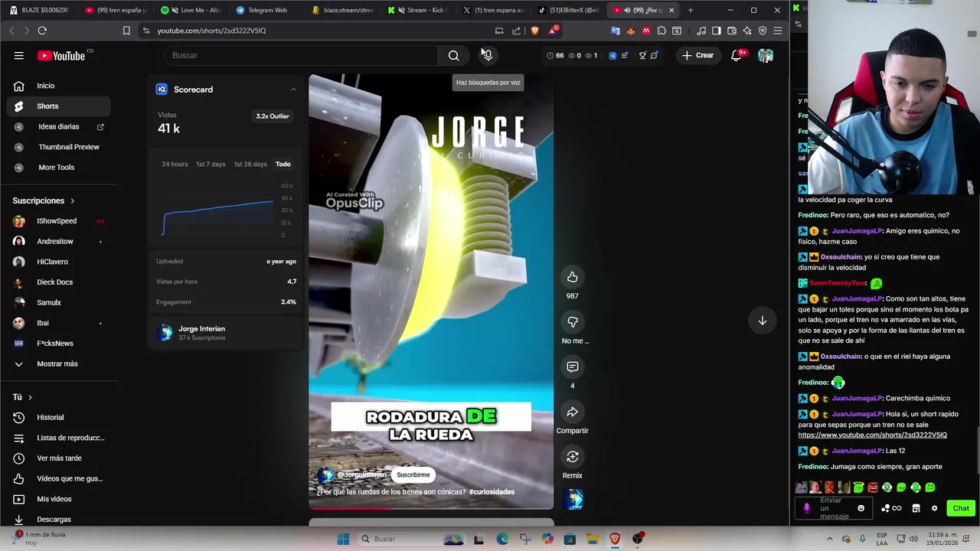Image resolution: width=980 pixels, height=551 pixels.
Task: Open Inicio in the sidebar
Action: tap(46, 86)
